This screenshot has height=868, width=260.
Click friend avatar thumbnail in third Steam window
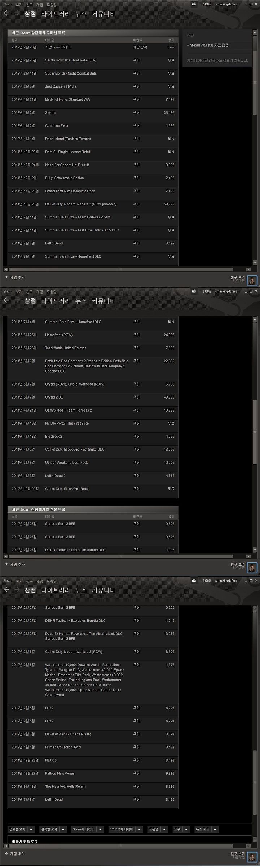[x=252, y=857]
